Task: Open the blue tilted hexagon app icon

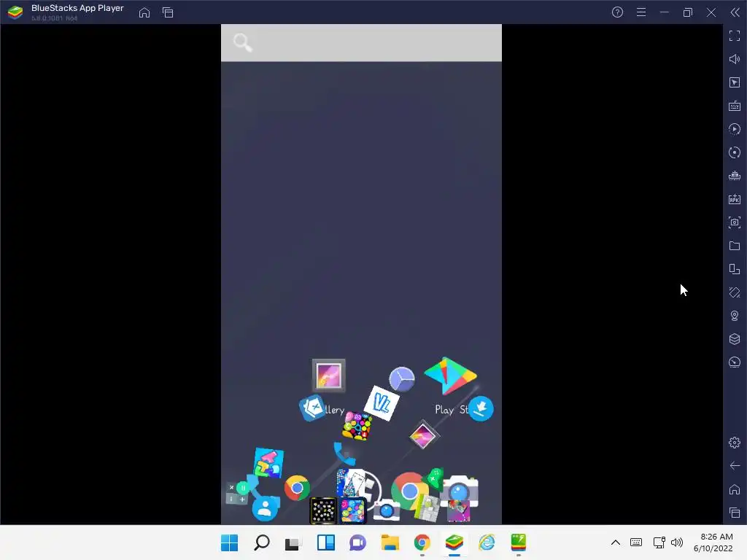Action: tap(312, 408)
